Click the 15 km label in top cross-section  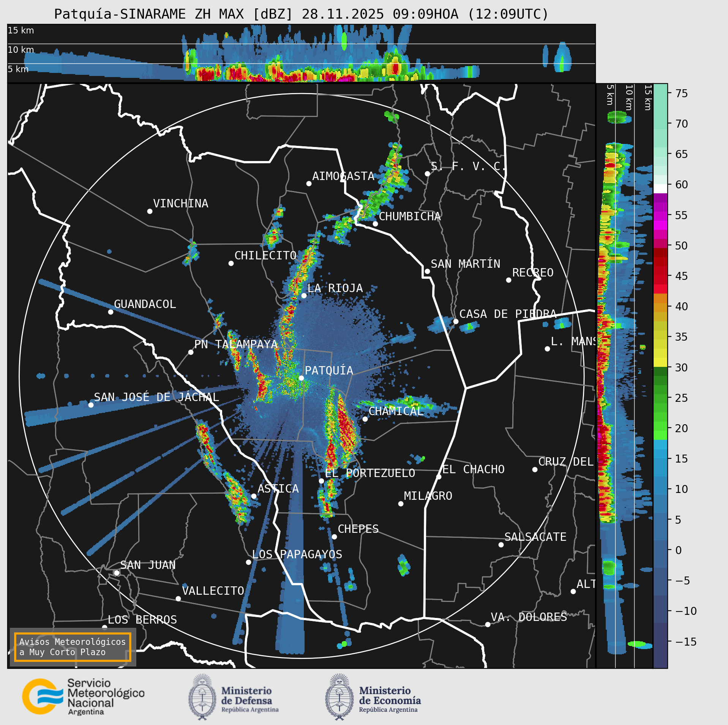[21, 30]
